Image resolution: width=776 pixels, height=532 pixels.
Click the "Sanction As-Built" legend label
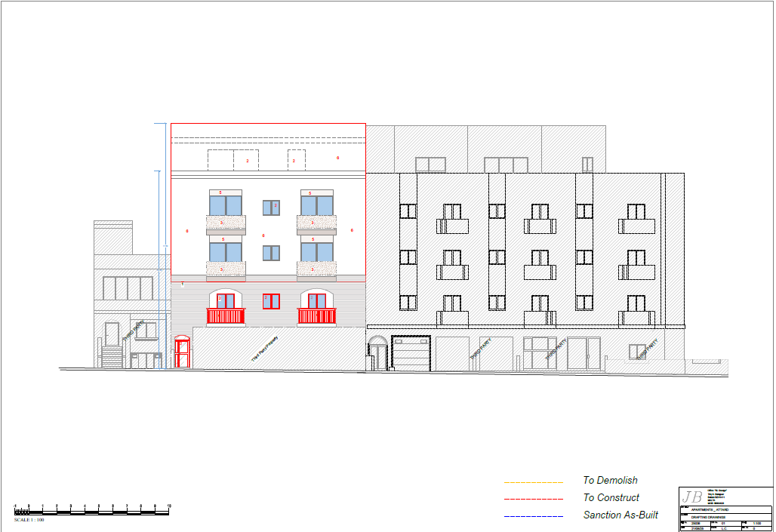click(x=620, y=515)
